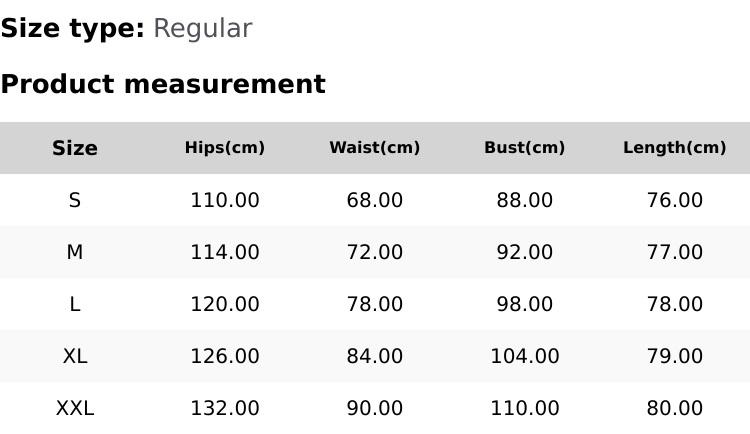
Task: Click the Bust(cm) column header
Action: click(525, 148)
